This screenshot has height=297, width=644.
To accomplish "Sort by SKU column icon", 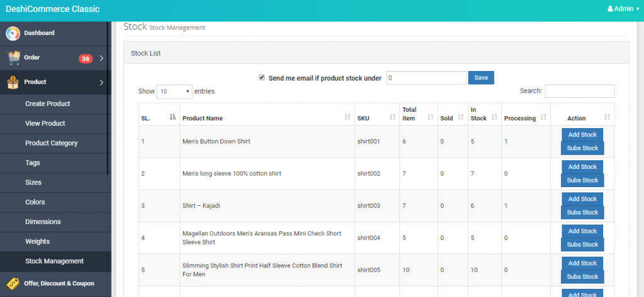I will (392, 117).
